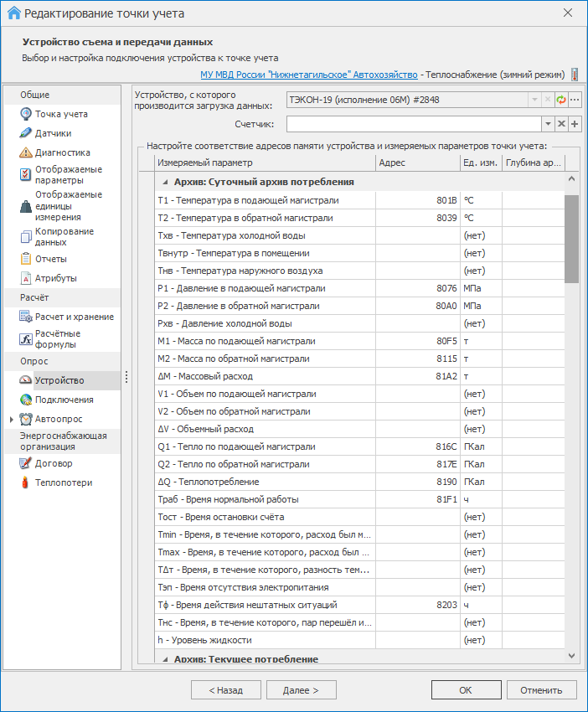Click the green refresh icon next to device field
Viewport: 588px width, 712px height.
coord(561,100)
